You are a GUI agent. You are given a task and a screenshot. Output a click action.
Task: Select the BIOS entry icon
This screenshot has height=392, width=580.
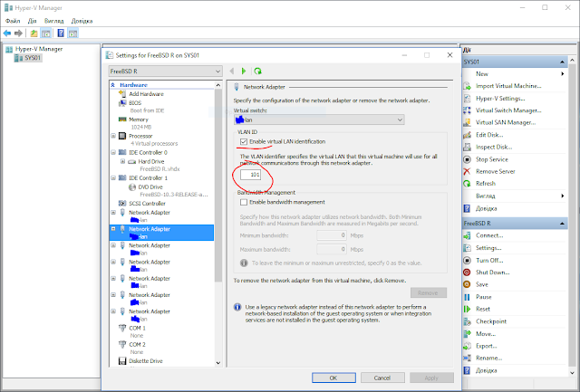pos(122,103)
